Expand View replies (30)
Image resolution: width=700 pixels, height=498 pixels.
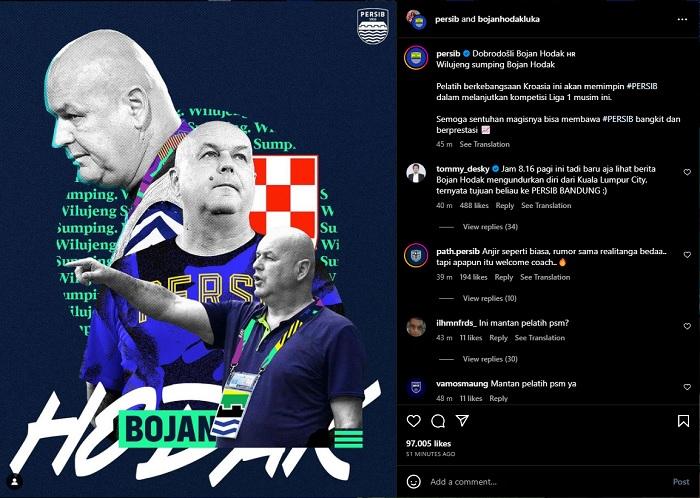point(490,359)
